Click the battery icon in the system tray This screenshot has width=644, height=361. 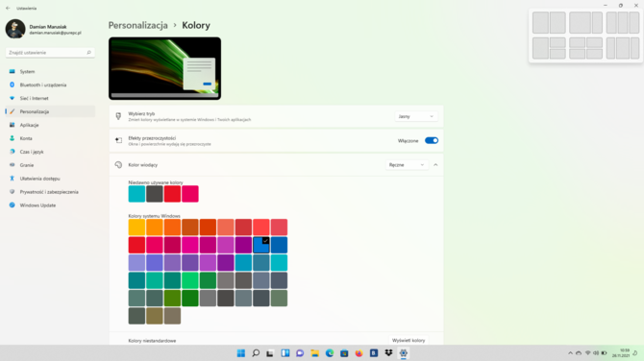(x=605, y=353)
